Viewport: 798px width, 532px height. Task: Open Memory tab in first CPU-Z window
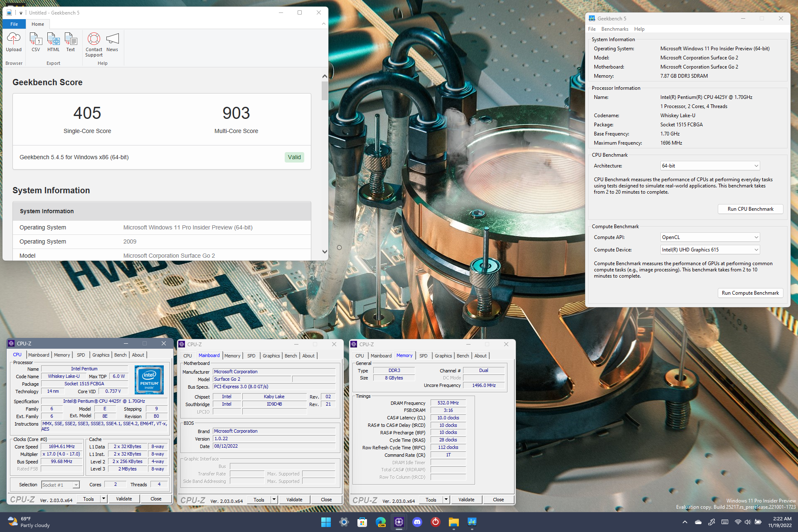62,355
